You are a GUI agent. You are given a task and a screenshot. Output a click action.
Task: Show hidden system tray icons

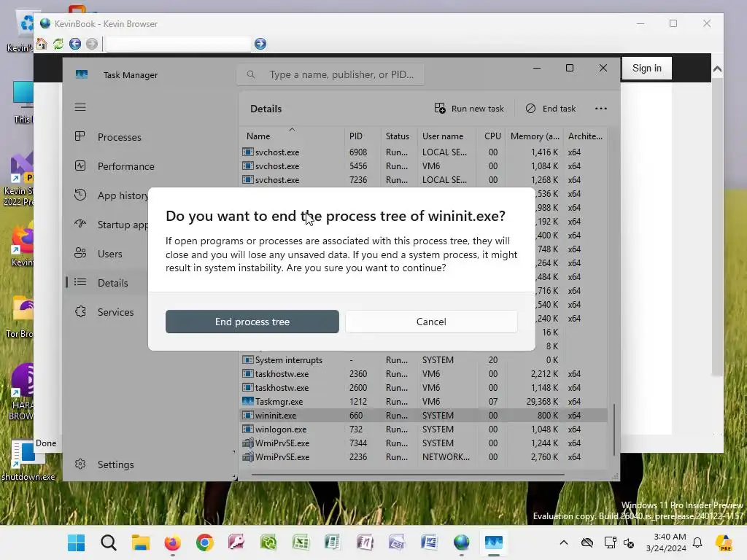pyautogui.click(x=564, y=542)
